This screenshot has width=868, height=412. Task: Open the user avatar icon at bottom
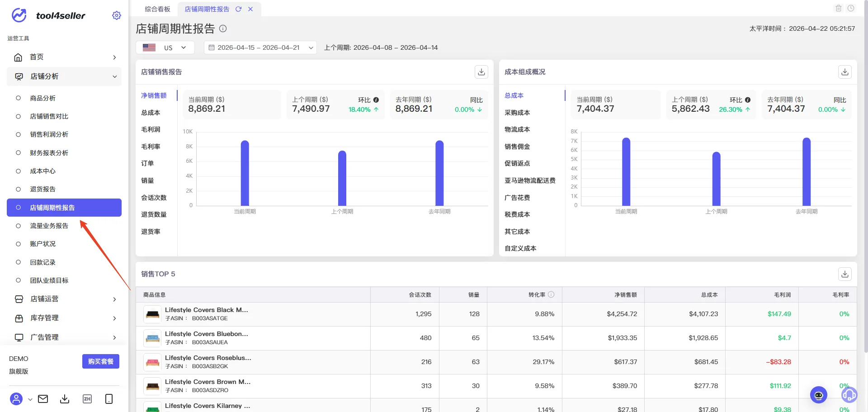click(x=16, y=399)
